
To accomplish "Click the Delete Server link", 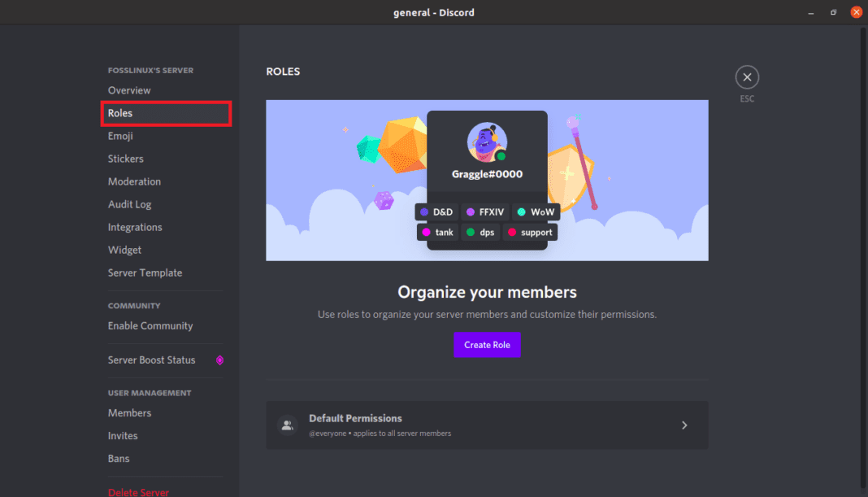I will (138, 492).
